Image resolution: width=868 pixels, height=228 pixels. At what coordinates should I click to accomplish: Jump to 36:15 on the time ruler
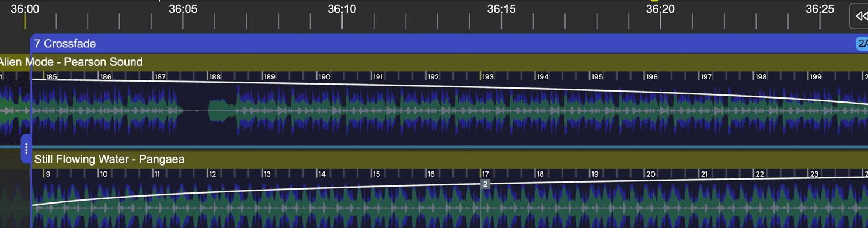tap(501, 9)
